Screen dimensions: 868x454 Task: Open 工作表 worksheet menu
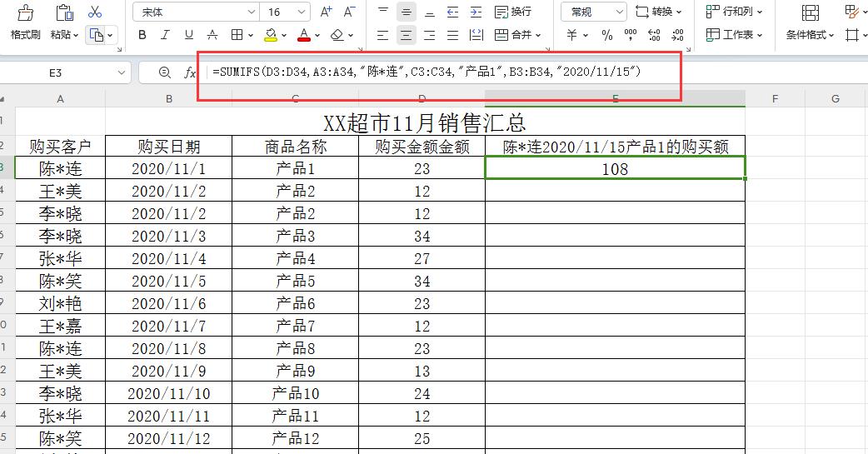coord(734,35)
